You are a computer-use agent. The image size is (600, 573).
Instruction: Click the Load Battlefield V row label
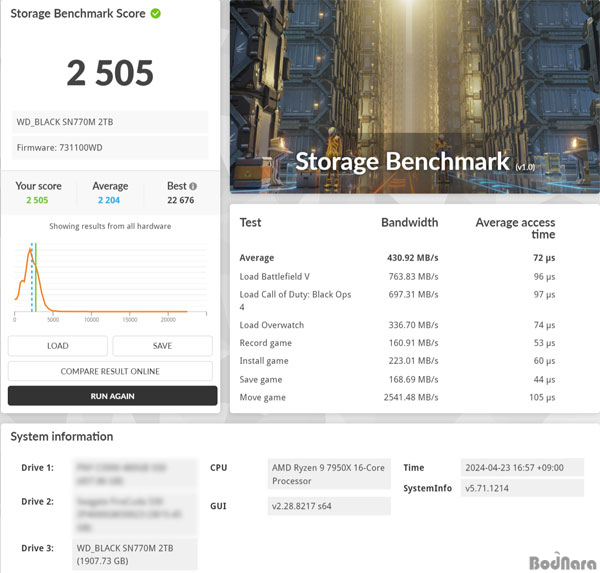275,276
